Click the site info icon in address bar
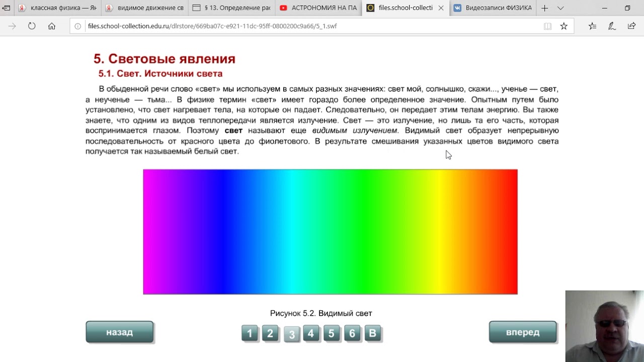The width and height of the screenshot is (644, 362). (77, 26)
